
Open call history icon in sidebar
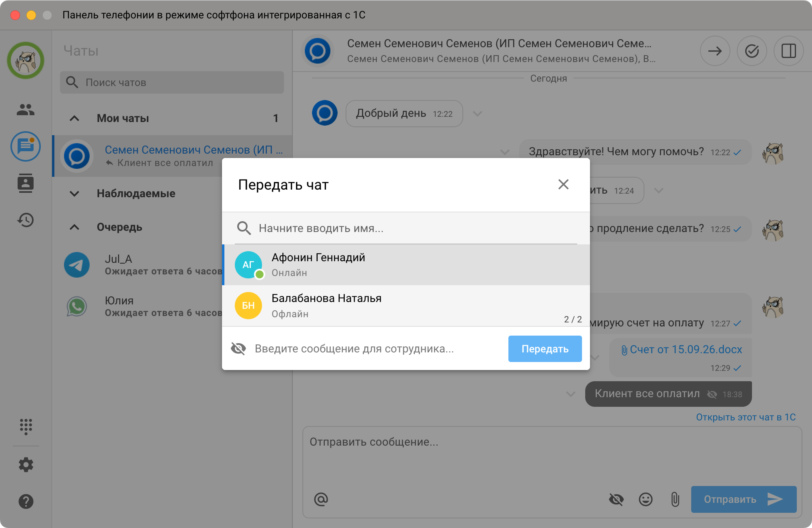coord(26,220)
